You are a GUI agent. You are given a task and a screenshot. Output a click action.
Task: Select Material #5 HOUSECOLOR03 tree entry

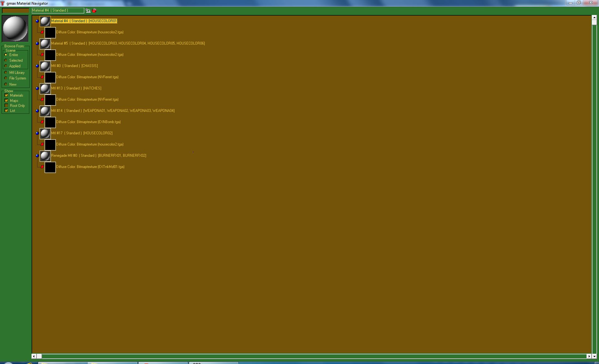(x=128, y=43)
